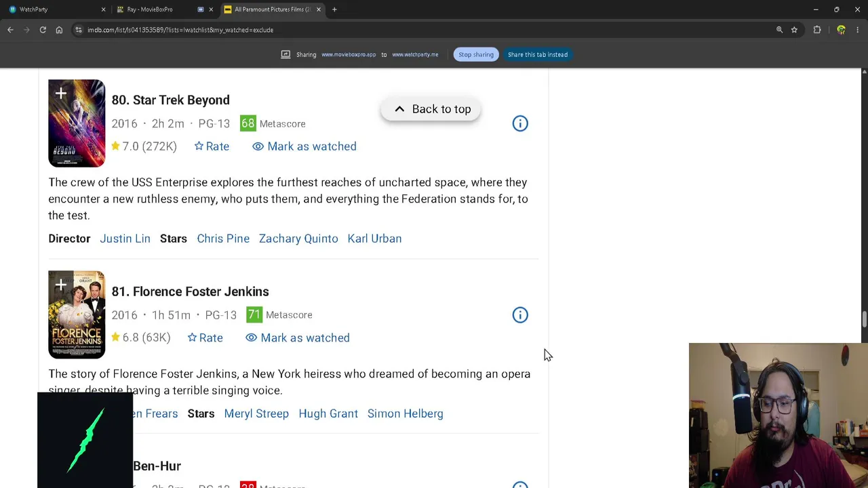Rate Florence Foster Jenkins
868x488 pixels.
[x=205, y=338]
